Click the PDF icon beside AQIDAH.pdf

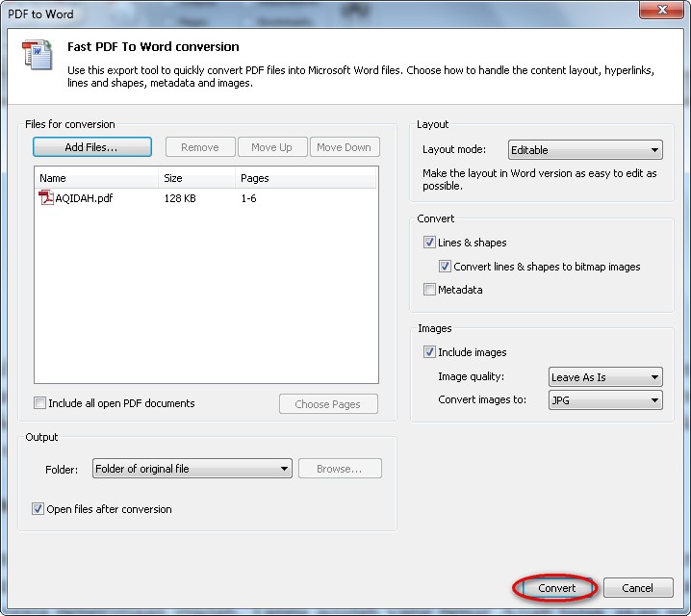[x=46, y=198]
